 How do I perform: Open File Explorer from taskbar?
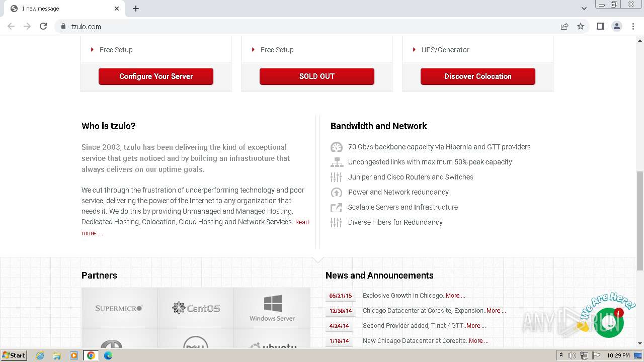click(x=57, y=355)
